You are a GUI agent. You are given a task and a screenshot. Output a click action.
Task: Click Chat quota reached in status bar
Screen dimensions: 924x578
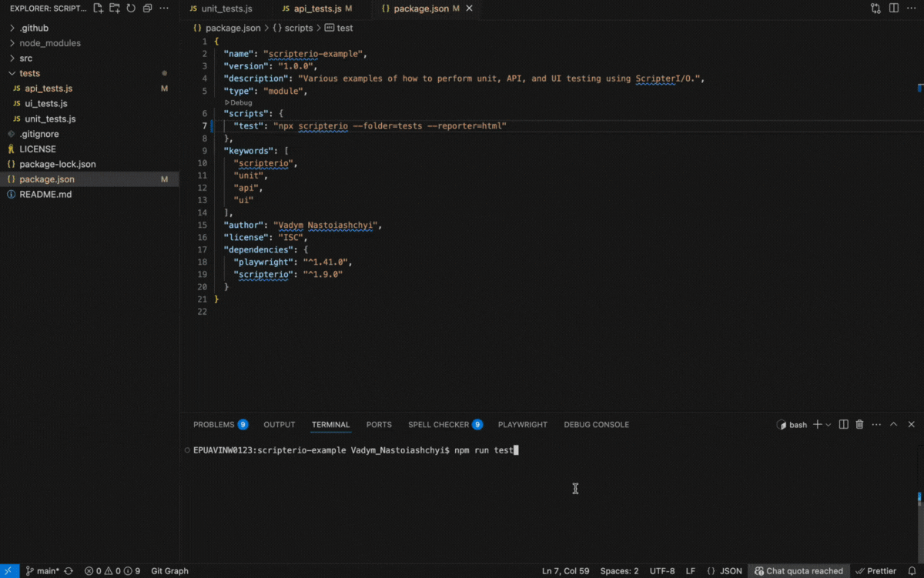[x=798, y=571]
